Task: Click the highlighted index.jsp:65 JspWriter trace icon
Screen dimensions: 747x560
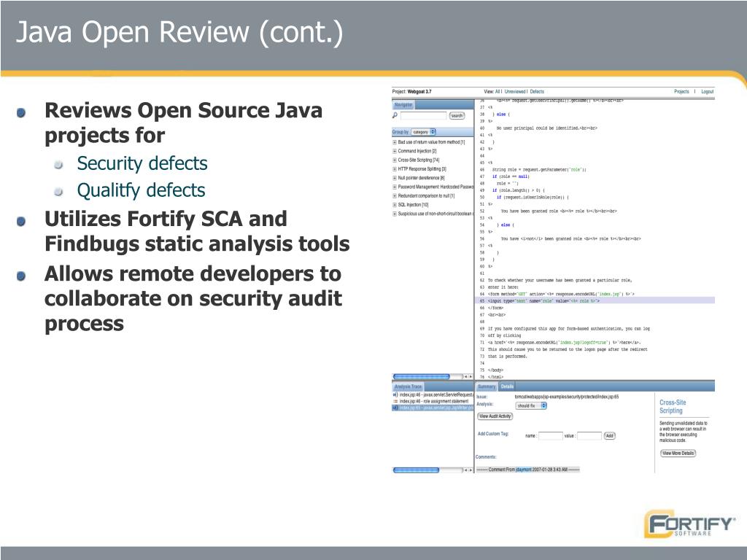Action: click(395, 408)
